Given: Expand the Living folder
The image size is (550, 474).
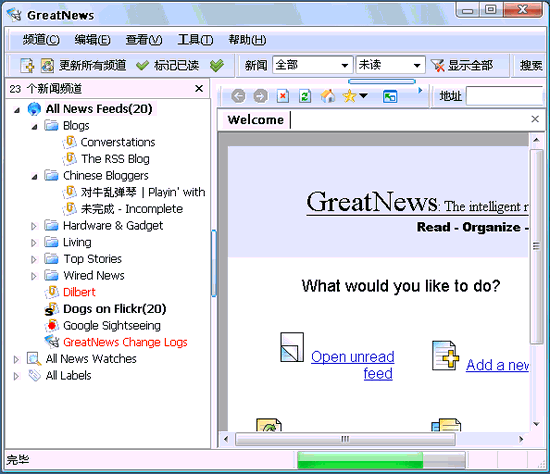Looking at the screenshot, I should pyautogui.click(x=34, y=243).
